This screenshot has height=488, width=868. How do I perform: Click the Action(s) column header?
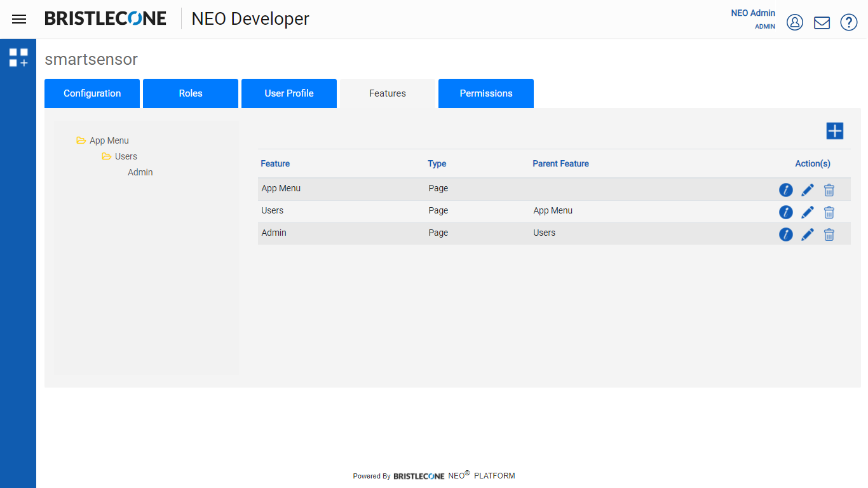tap(813, 163)
